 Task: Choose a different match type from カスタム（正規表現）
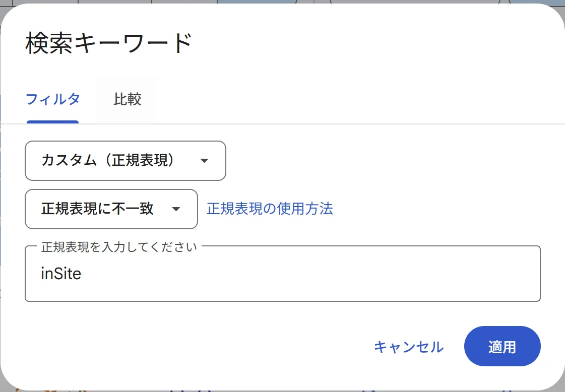tap(125, 161)
